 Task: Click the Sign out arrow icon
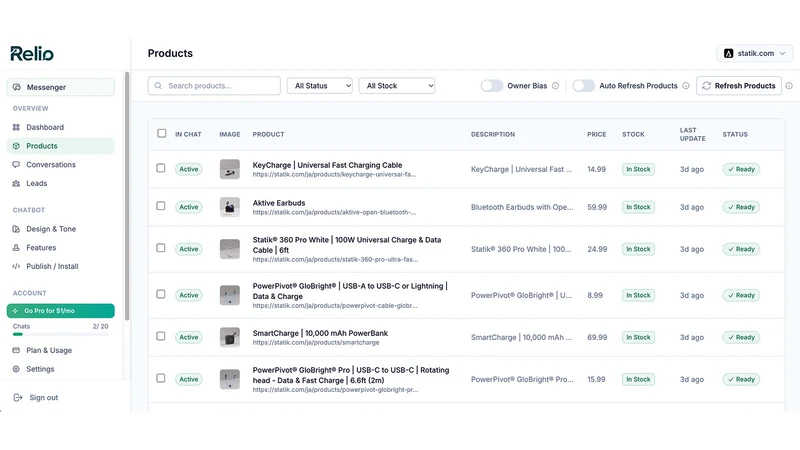[18, 397]
